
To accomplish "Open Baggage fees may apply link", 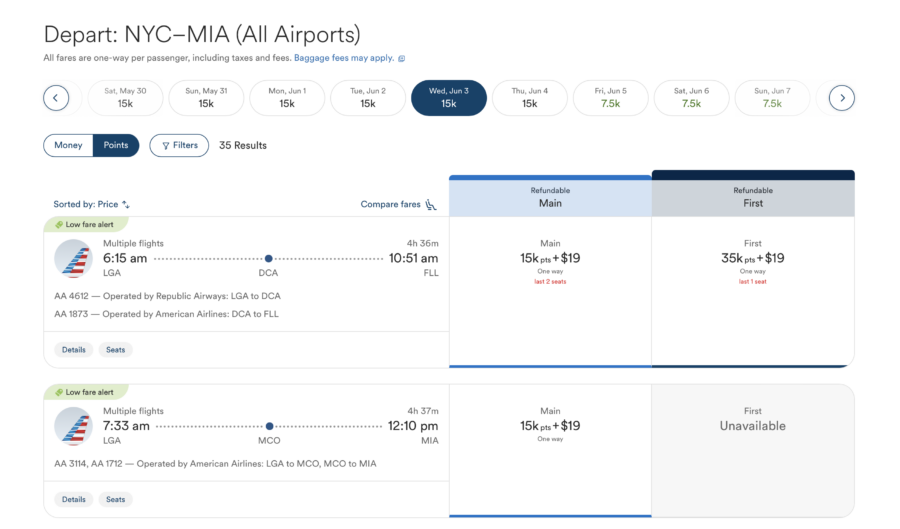I will [344, 58].
